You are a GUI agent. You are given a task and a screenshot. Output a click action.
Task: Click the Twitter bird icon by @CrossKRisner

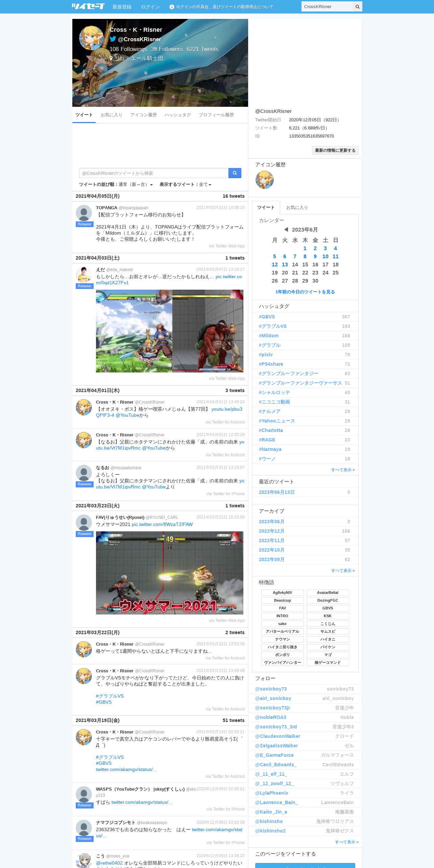113,39
